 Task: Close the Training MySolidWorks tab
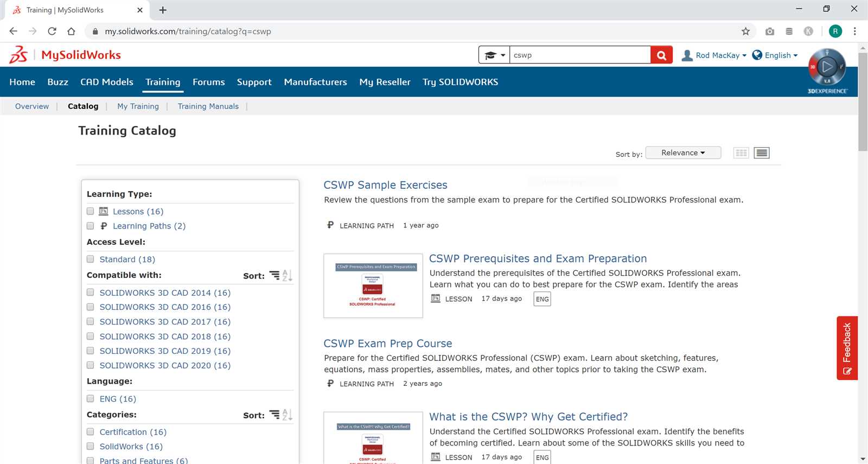140,10
